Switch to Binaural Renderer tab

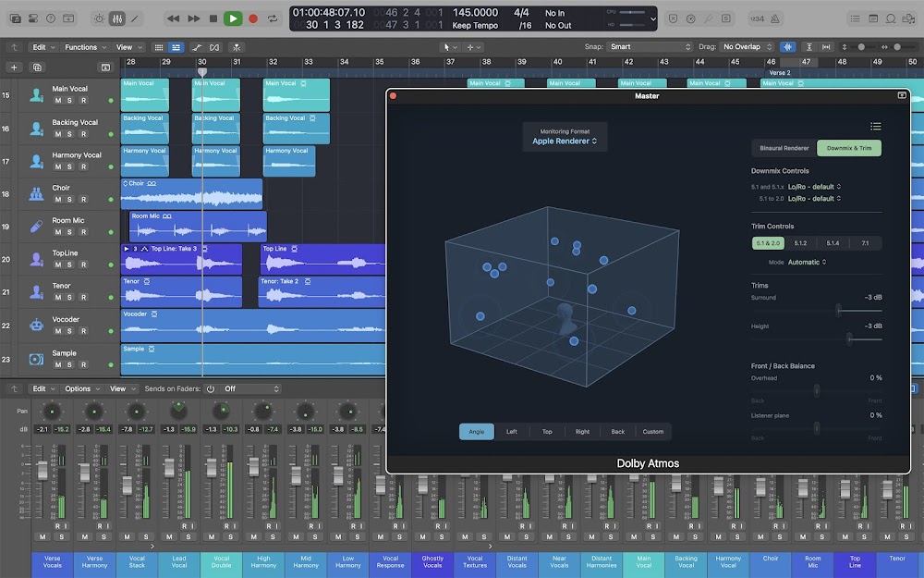784,148
